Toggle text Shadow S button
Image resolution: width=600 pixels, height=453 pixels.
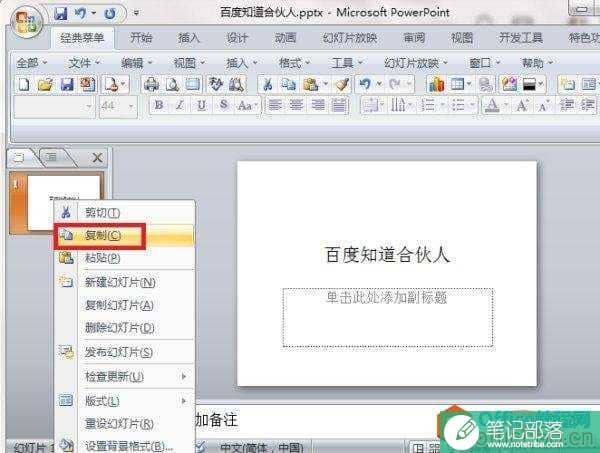point(223,105)
